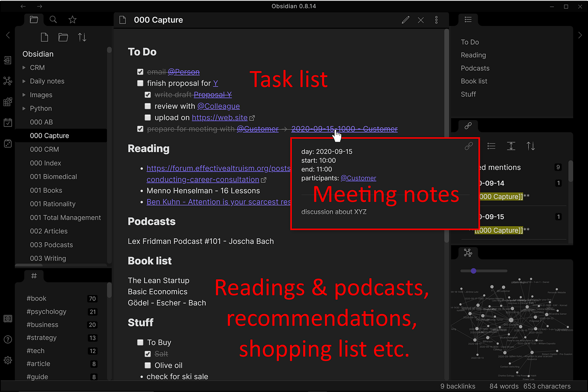Open more options via the three-dots icon
The image size is (588, 392).
[436, 19]
